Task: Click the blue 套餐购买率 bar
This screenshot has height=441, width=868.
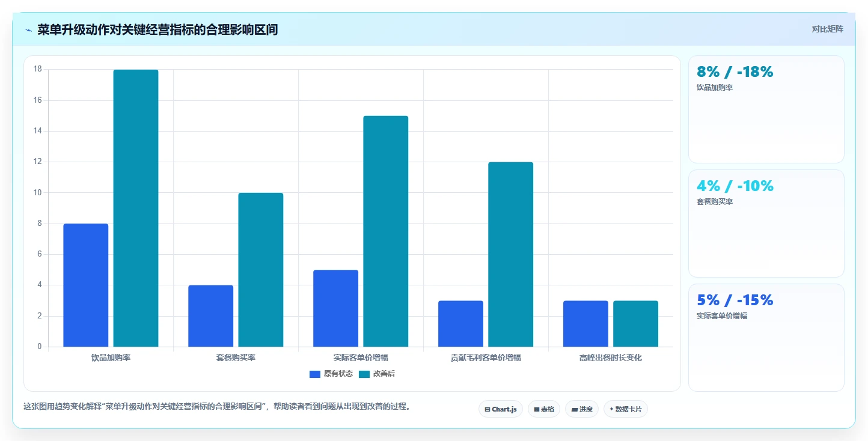Action: click(211, 316)
